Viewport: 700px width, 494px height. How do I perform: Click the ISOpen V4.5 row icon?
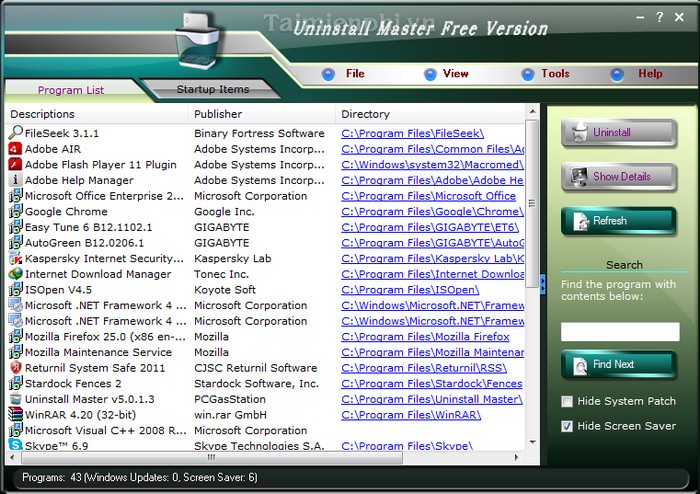point(16,289)
